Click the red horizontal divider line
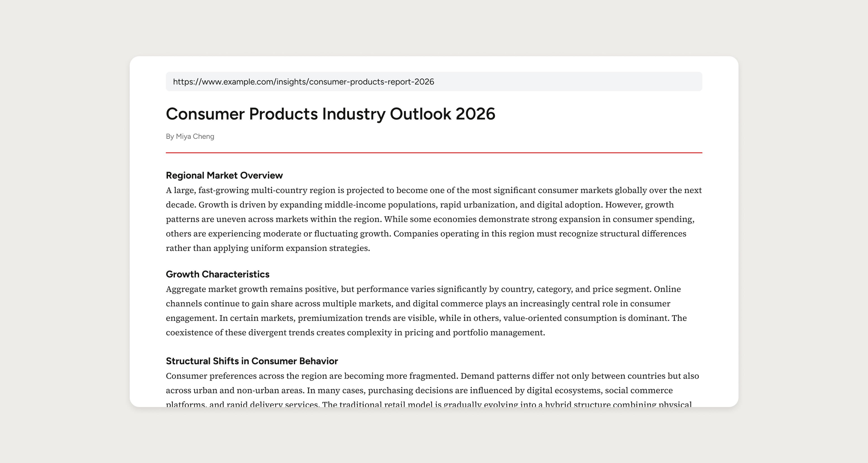 point(434,153)
